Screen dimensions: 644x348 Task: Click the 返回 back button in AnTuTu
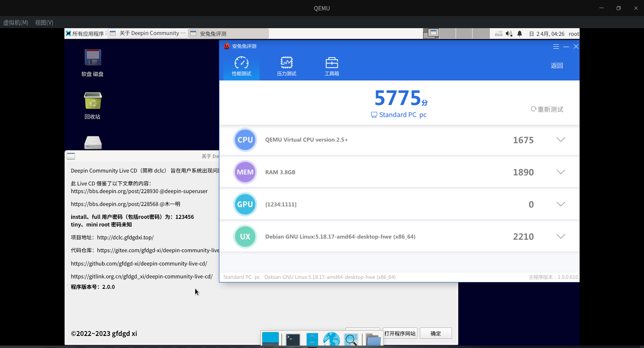tap(557, 66)
